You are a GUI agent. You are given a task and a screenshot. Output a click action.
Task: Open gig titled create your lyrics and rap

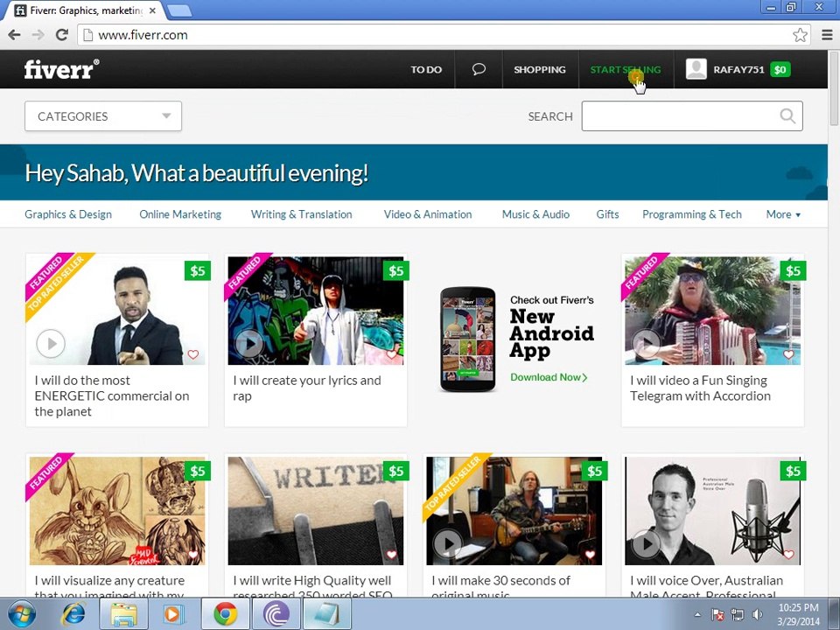[x=307, y=388]
